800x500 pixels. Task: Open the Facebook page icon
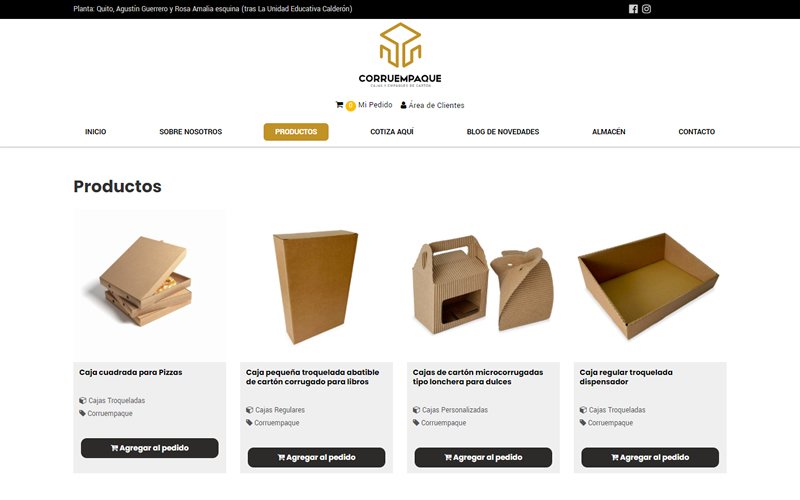click(x=633, y=9)
